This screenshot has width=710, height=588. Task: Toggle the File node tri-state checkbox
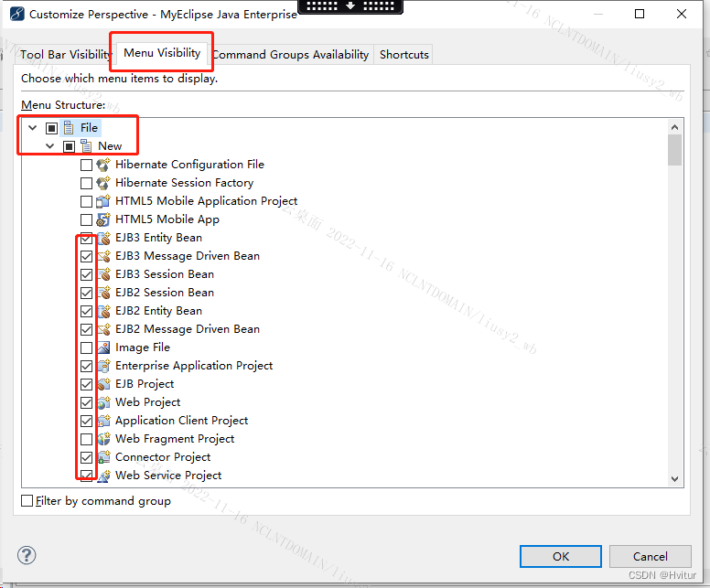tap(51, 128)
